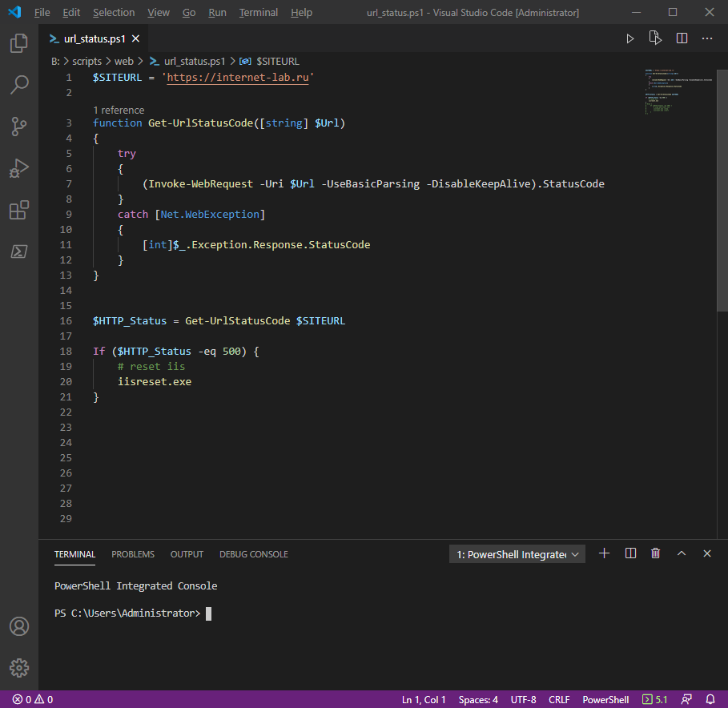The image size is (728, 708).
Task: Open the File menu
Action: (x=42, y=13)
